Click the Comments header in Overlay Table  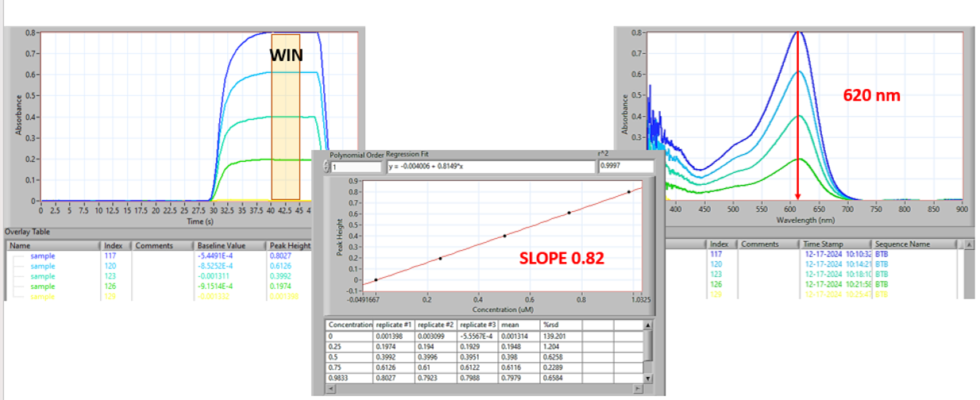pyautogui.click(x=154, y=246)
